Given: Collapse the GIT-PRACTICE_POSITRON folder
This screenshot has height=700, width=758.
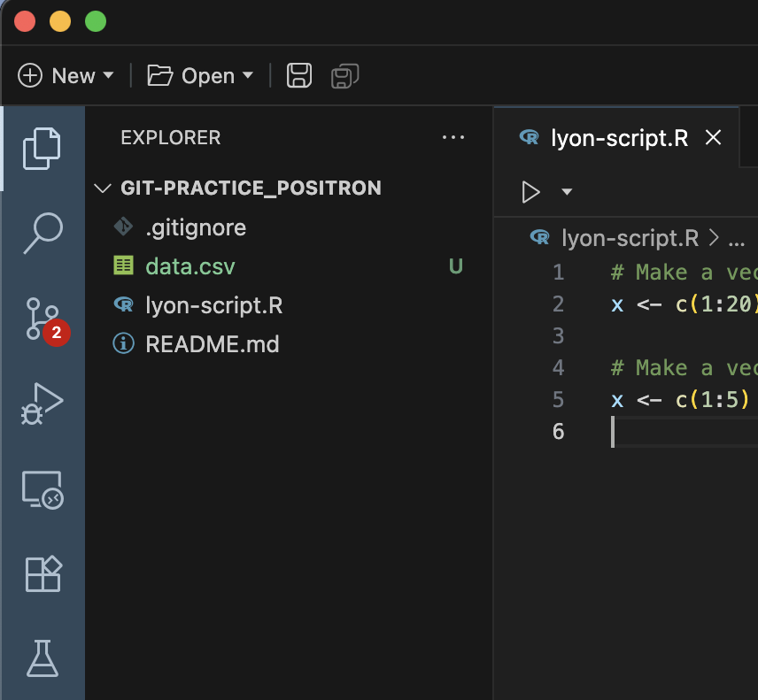Looking at the screenshot, I should (x=102, y=188).
